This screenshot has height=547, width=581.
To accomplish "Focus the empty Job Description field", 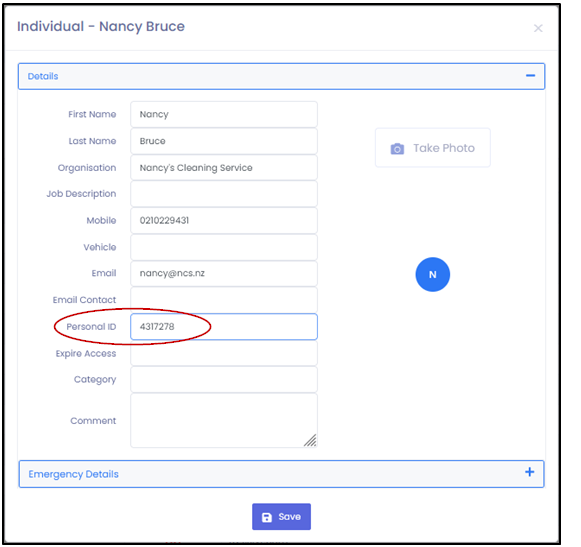I will click(x=224, y=194).
